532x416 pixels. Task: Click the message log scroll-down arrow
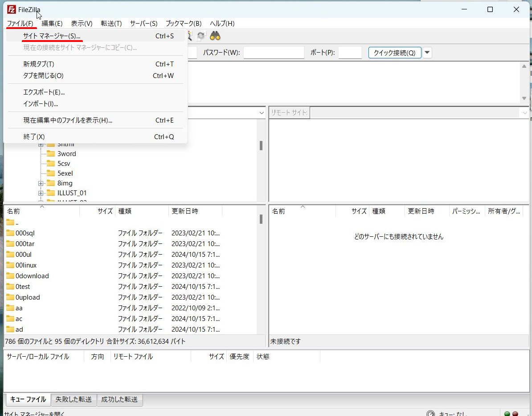pos(524,98)
